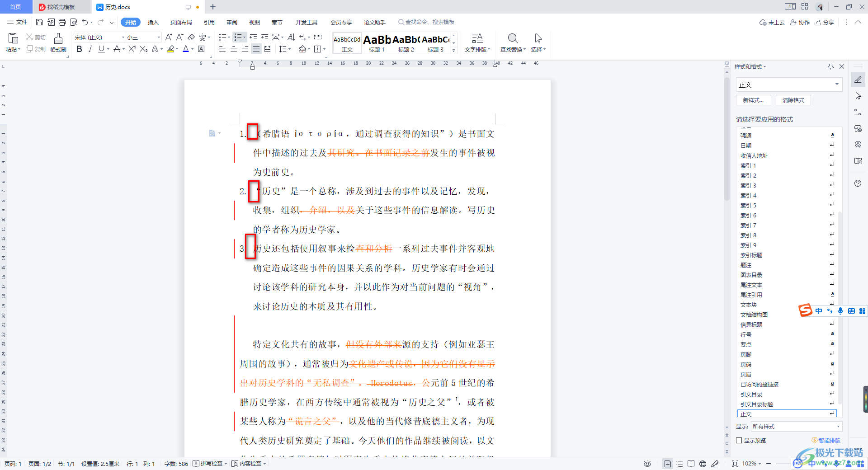The width and height of the screenshot is (868, 470).
Task: Decrease font size with A- icon
Action: 179,37
